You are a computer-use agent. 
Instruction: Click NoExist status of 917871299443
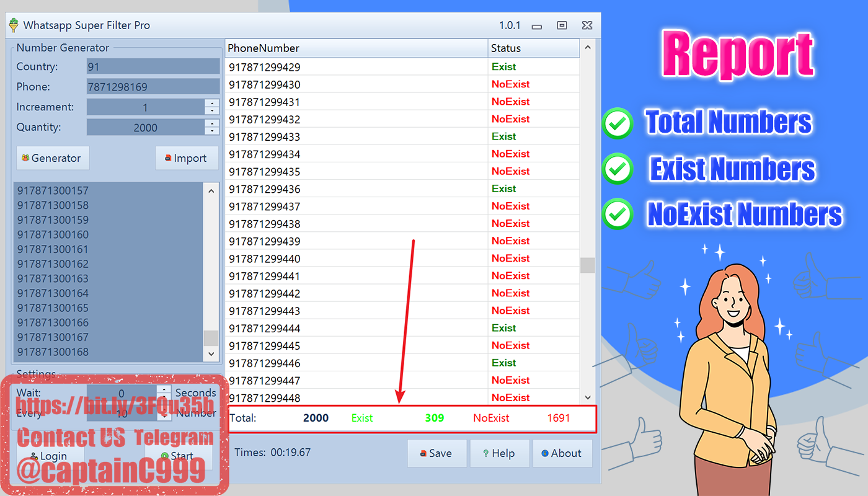coord(511,310)
